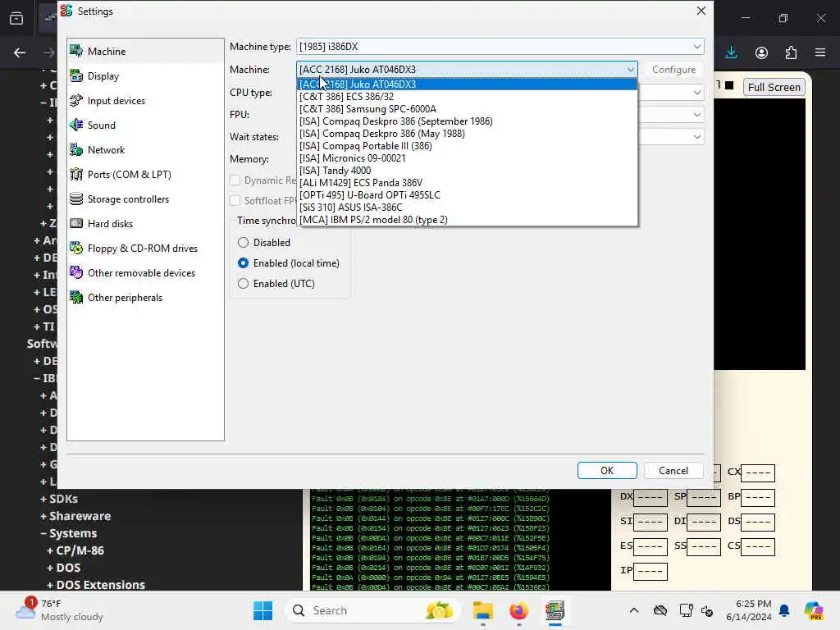Click the 86Box taskbar icon

555,610
